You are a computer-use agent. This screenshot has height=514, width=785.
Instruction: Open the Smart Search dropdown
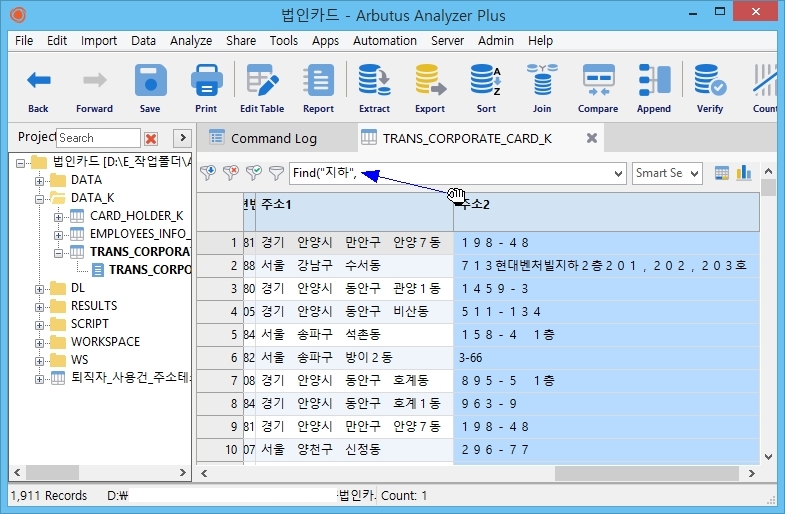click(x=694, y=174)
